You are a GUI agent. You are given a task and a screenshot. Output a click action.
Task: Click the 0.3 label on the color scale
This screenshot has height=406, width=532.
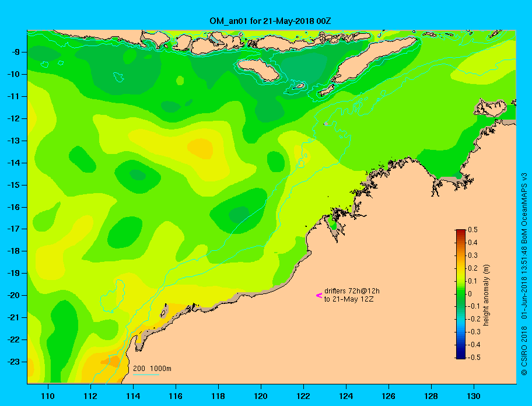tap(473, 256)
